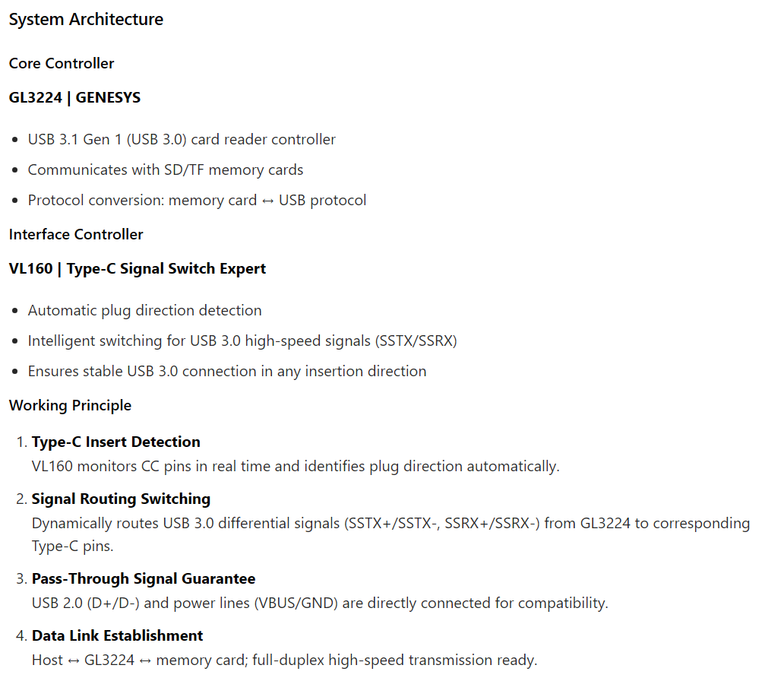Click the USB 3.1 Gen 1 bullet
784x681 pixels.
point(182,139)
